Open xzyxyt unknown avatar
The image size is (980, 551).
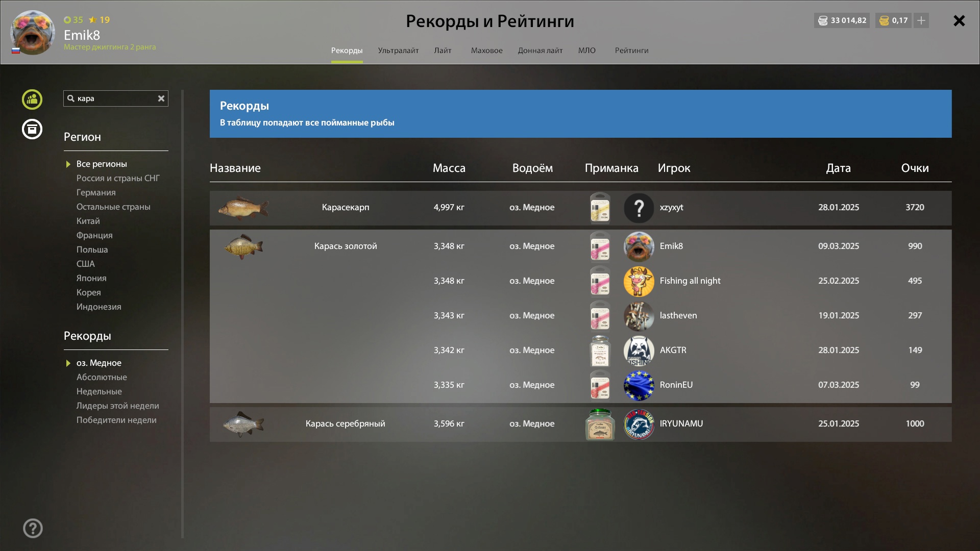(639, 208)
